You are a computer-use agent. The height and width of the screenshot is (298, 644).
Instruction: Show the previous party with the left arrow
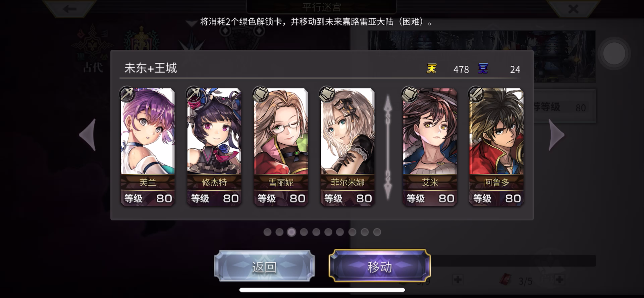click(88, 135)
